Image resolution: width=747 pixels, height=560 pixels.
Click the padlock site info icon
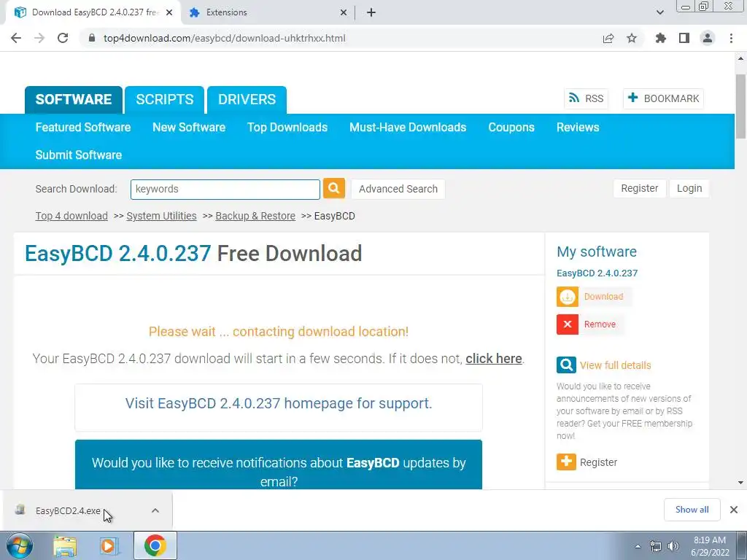92,38
